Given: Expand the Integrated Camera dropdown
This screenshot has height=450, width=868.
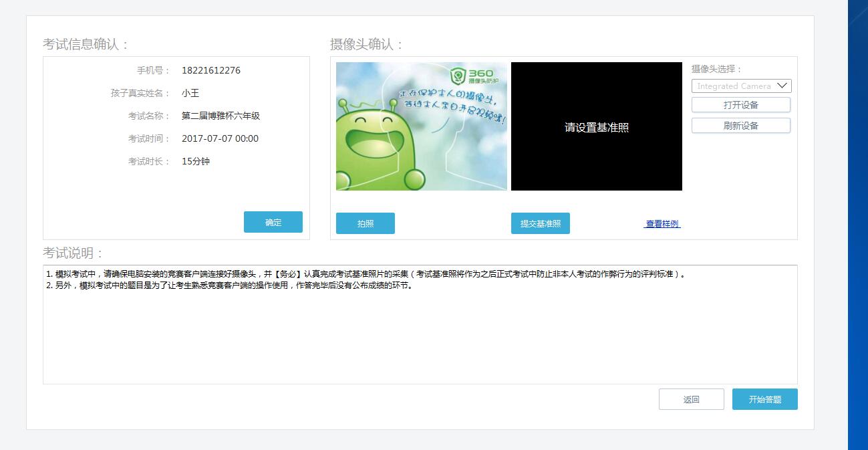Looking at the screenshot, I should click(x=741, y=86).
